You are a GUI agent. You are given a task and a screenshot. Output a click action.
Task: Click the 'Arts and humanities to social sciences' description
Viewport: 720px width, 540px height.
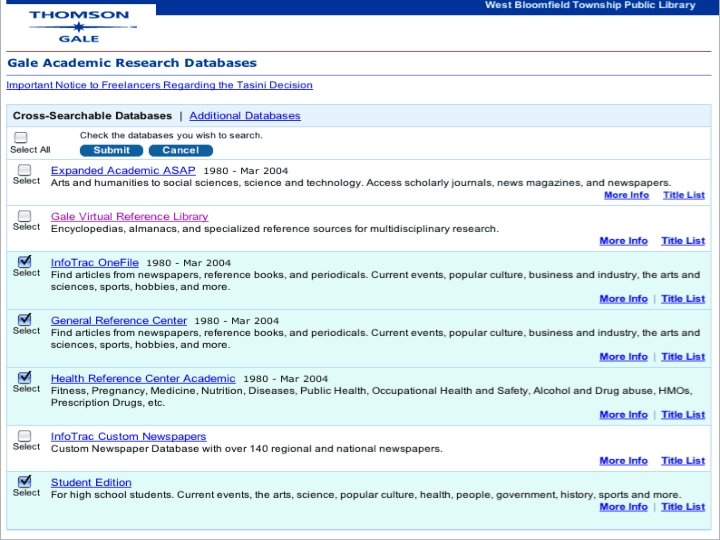coord(361,183)
